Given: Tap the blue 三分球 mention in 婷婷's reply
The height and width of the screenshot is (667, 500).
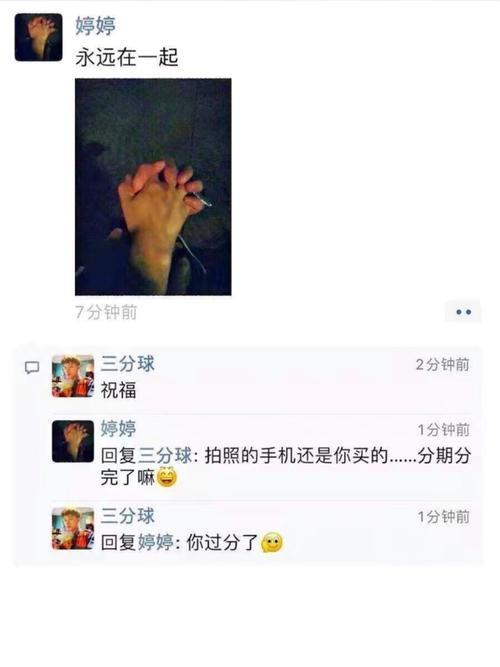Looking at the screenshot, I should pos(165,456).
